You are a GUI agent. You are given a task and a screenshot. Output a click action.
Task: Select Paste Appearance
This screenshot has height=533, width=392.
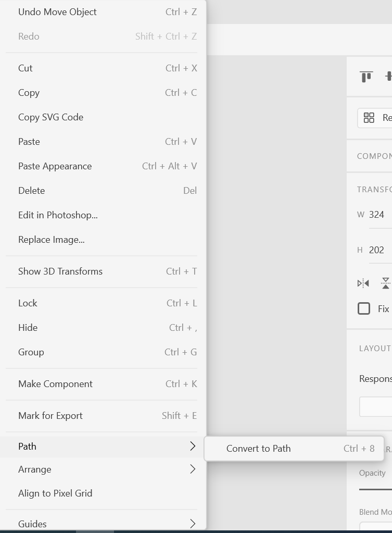55,166
